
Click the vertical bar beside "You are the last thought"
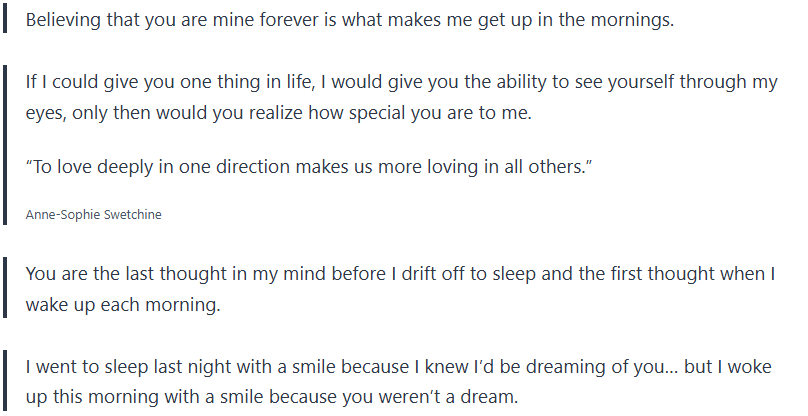coord(6,288)
